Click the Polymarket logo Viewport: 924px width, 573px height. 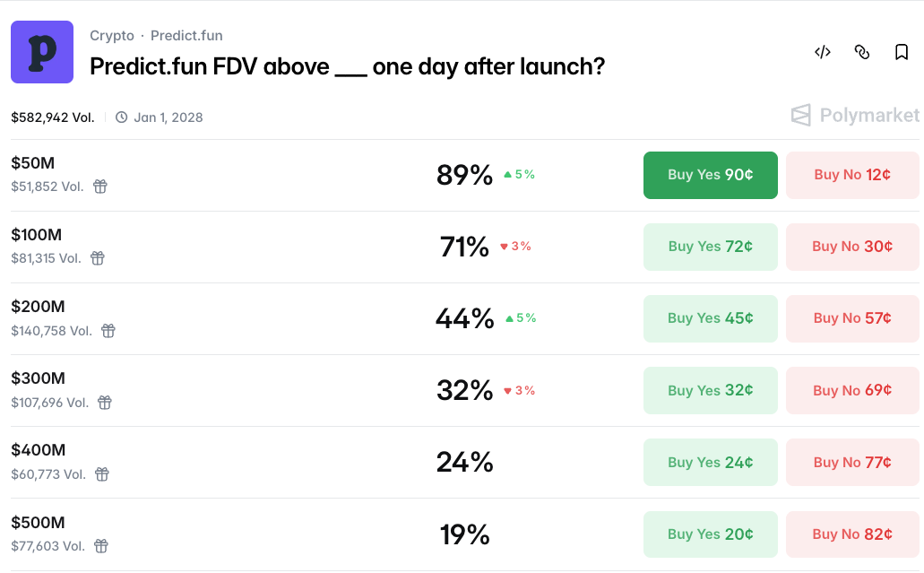(855, 116)
